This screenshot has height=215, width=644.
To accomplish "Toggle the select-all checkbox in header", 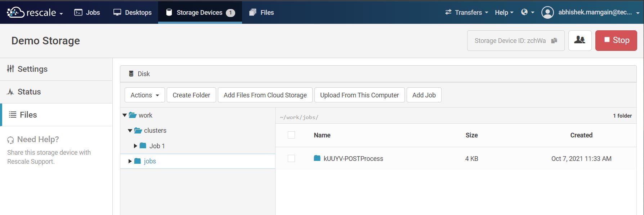I will [291, 135].
